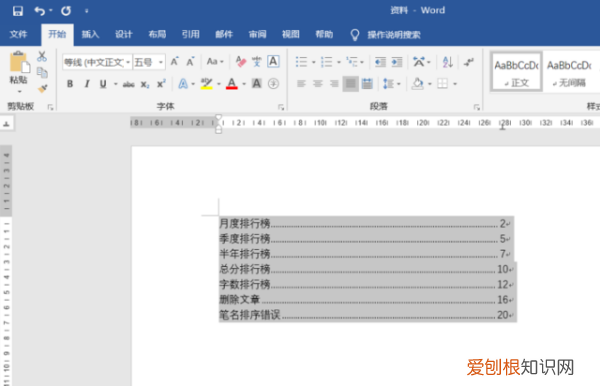Open the 文件 tab
The width and height of the screenshot is (600, 386).
pyautogui.click(x=18, y=34)
